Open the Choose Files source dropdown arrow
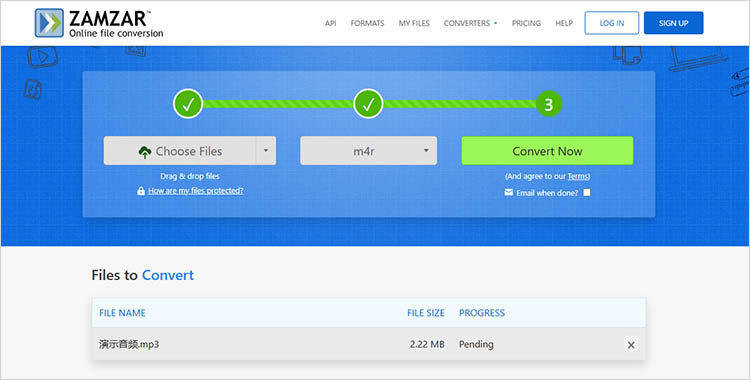The image size is (750, 380). coord(266,151)
